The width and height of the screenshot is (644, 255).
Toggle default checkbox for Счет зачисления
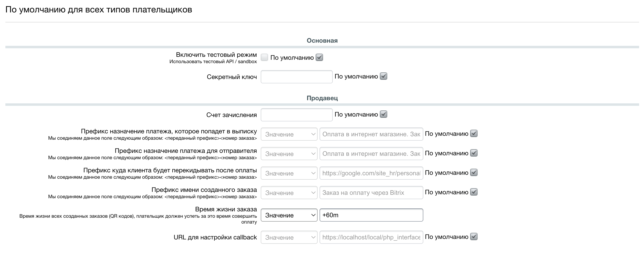[383, 114]
